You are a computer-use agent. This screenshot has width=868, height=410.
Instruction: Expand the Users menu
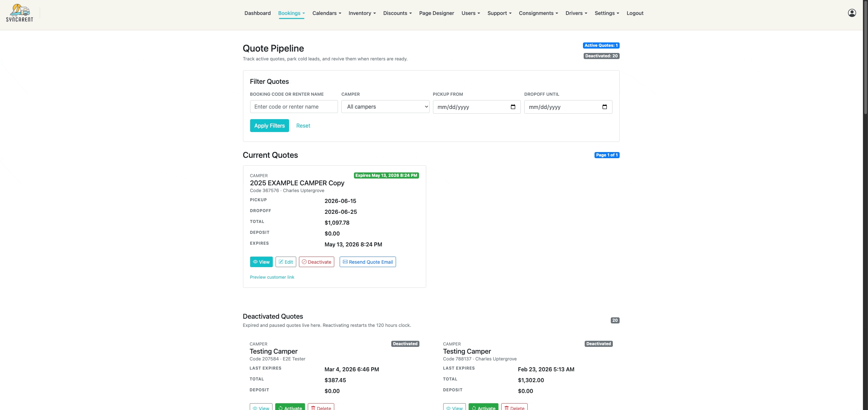471,13
